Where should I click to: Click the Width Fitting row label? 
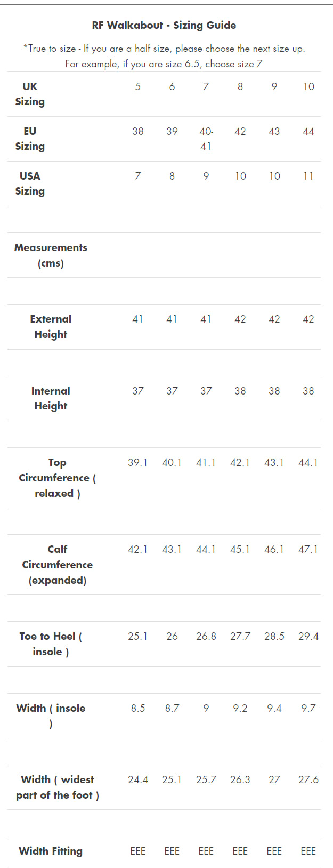click(51, 851)
